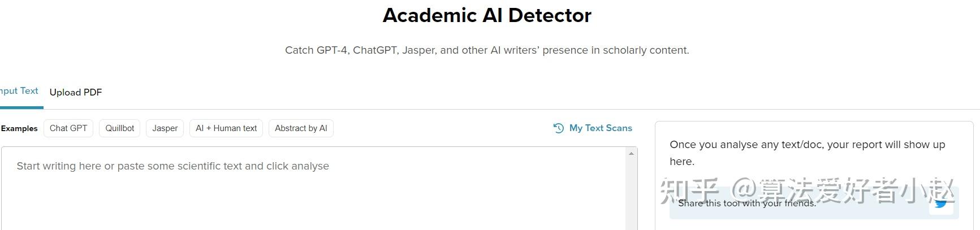Click the Examples label
Viewport: 980px width, 230px height.
[19, 129]
